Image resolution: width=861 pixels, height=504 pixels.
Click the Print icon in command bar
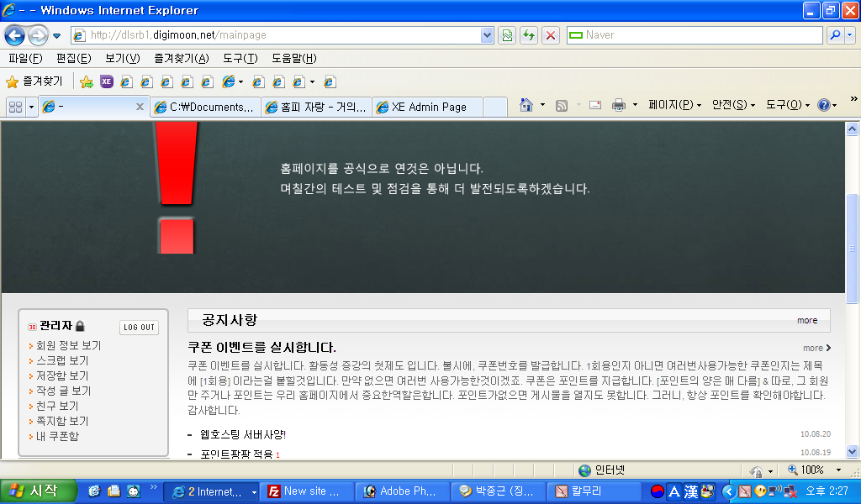(x=619, y=105)
